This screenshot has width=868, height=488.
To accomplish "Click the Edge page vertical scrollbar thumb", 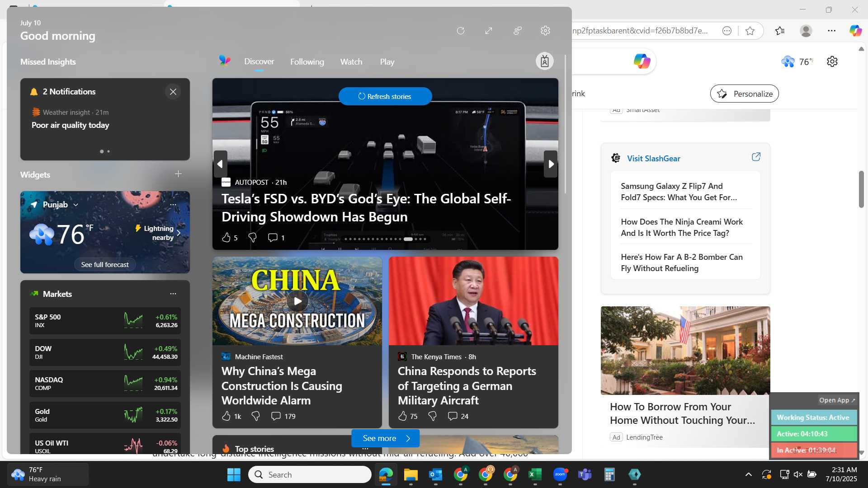I will pyautogui.click(x=862, y=189).
